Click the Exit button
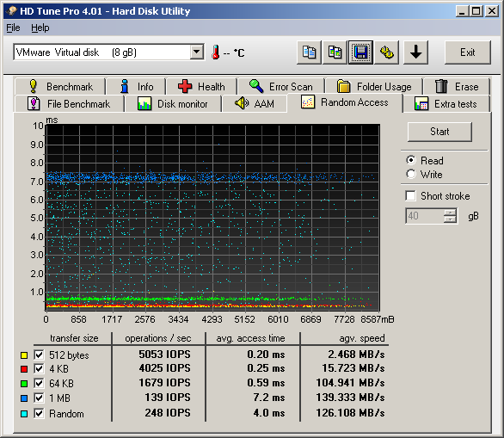Image resolution: width=504 pixels, height=438 pixels. point(467,52)
